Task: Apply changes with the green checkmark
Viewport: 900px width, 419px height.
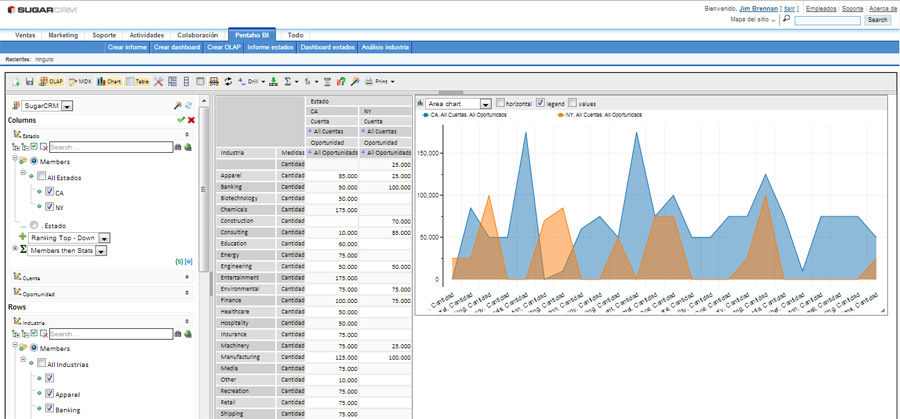Action: 181,120
